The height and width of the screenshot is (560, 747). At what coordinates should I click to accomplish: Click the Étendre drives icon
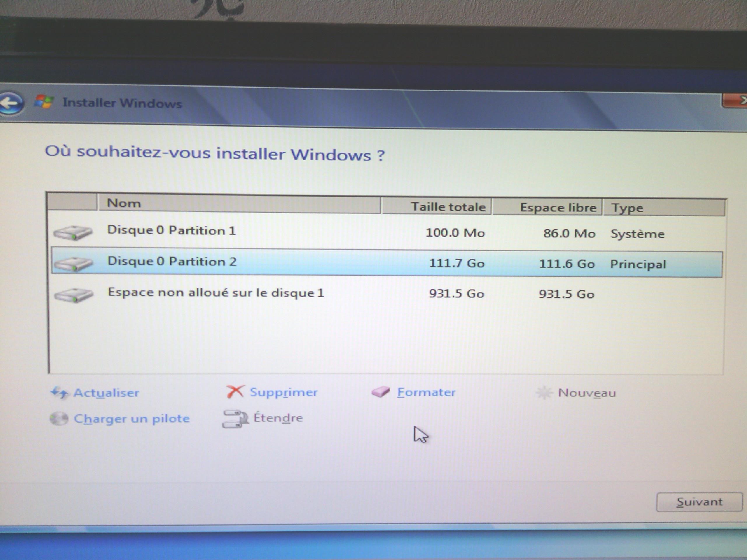(235, 419)
